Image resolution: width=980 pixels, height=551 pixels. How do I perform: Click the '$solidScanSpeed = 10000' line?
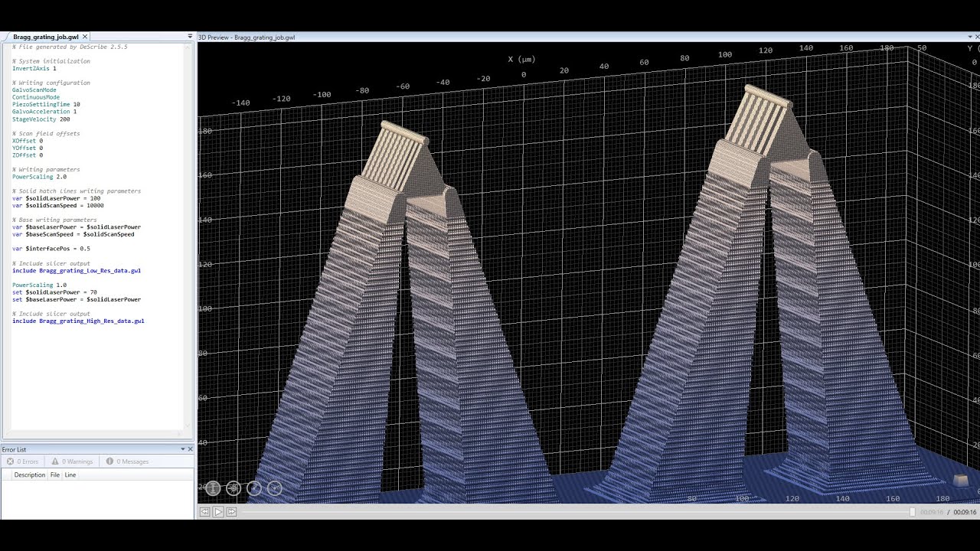coord(58,206)
